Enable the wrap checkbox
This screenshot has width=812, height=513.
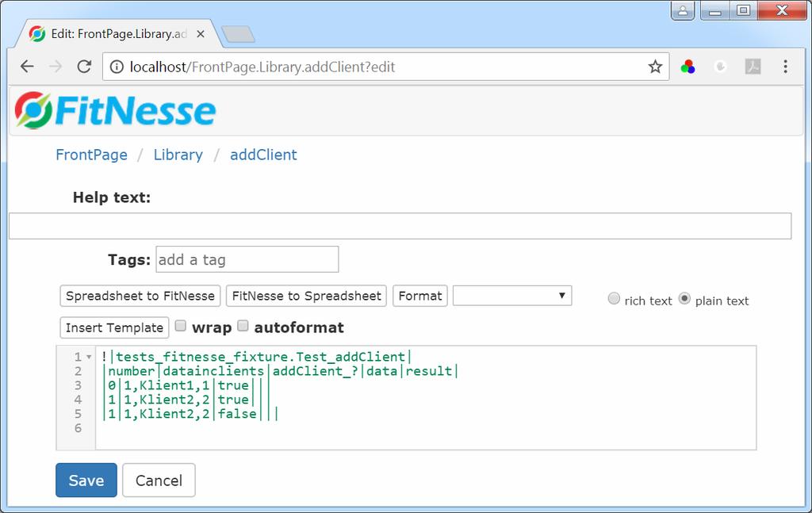180,326
